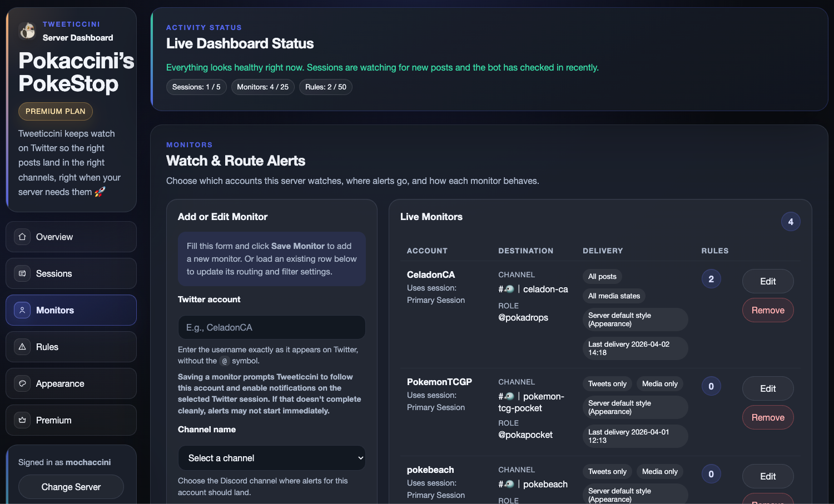834x504 pixels.
Task: Click the rocket emoji in the sidebar description
Action: pos(100,192)
